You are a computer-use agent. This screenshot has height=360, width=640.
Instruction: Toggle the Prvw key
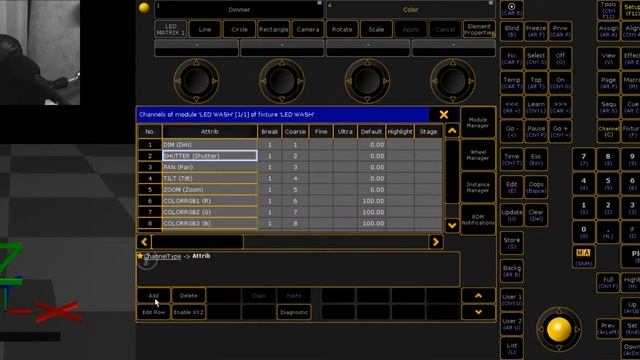(560, 31)
